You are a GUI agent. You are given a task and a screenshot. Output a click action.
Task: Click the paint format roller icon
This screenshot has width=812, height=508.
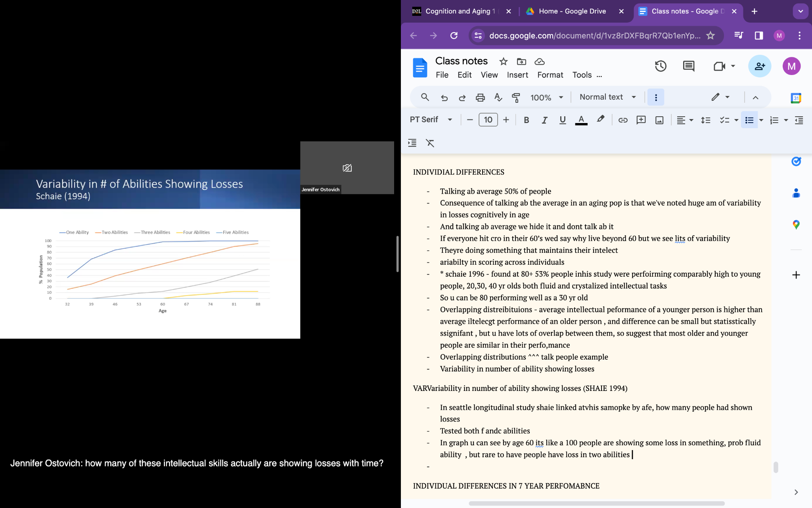(516, 98)
